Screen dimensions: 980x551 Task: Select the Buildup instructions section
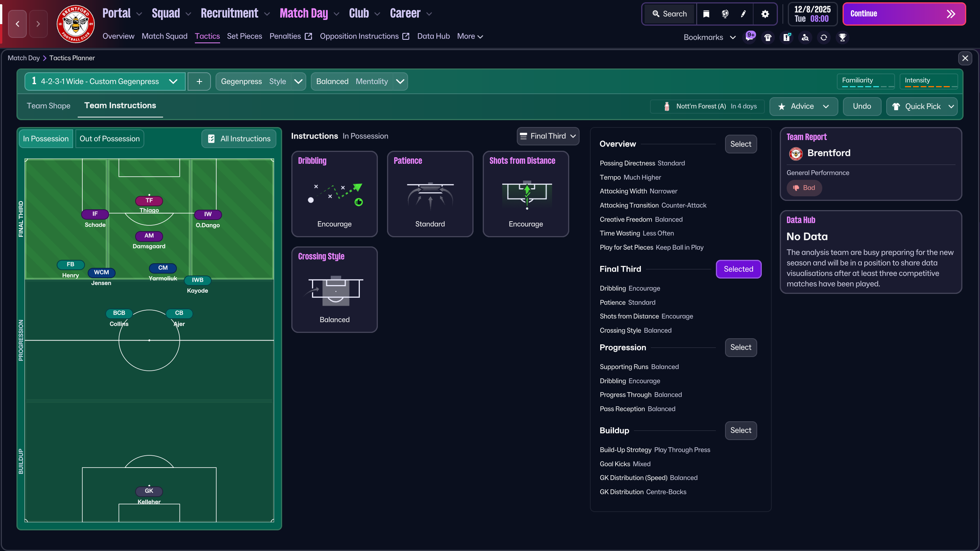click(x=741, y=430)
